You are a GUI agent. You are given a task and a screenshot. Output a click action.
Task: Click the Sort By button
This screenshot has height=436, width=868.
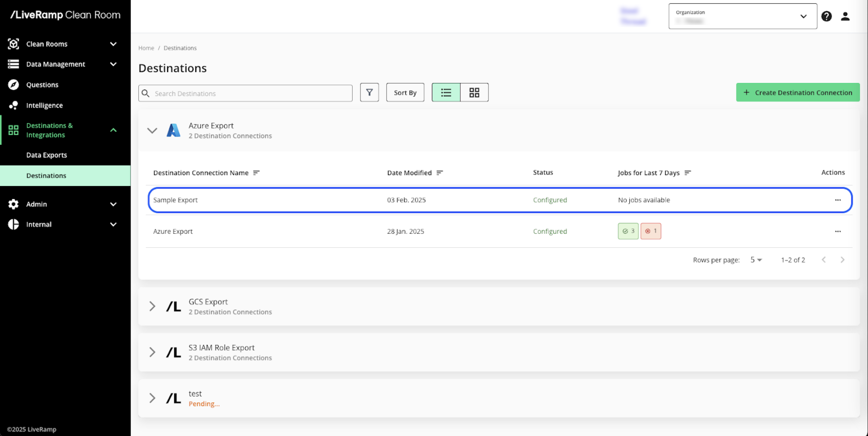tap(405, 92)
